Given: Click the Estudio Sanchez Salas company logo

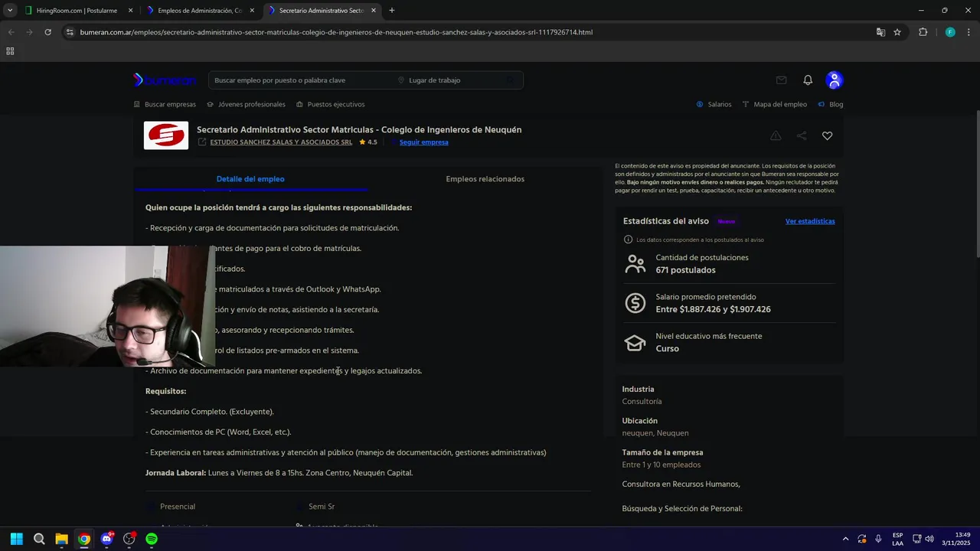Looking at the screenshot, I should tap(166, 135).
